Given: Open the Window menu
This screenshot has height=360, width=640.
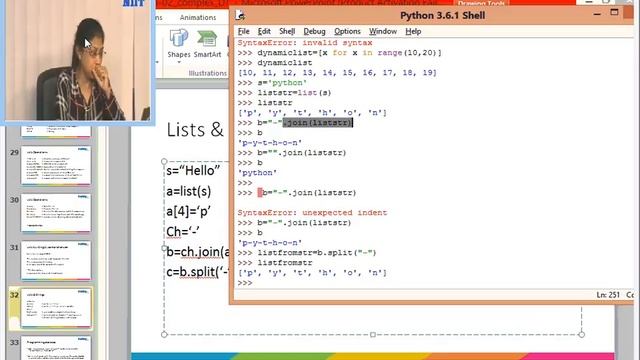Looking at the screenshot, I should [x=383, y=31].
